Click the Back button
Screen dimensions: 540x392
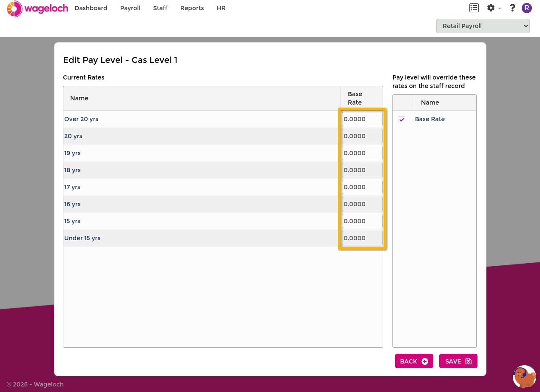pos(414,361)
